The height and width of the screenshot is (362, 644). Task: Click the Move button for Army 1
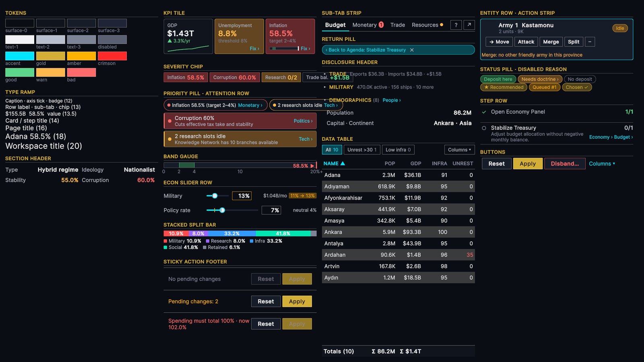click(x=499, y=42)
